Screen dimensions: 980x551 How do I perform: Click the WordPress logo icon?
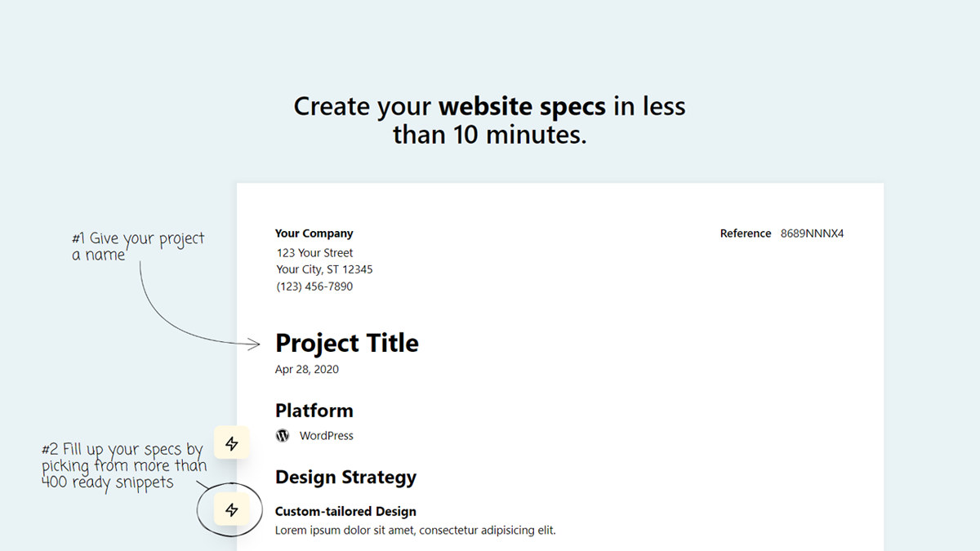pos(283,436)
